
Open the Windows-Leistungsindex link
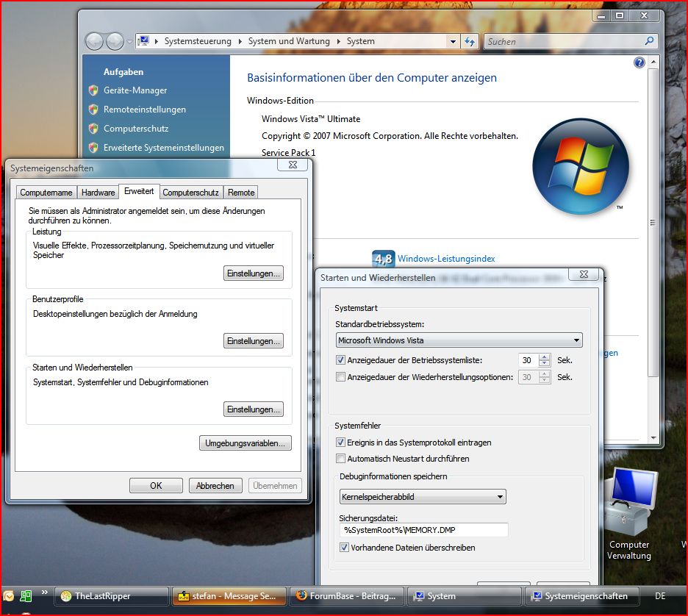pos(446,259)
